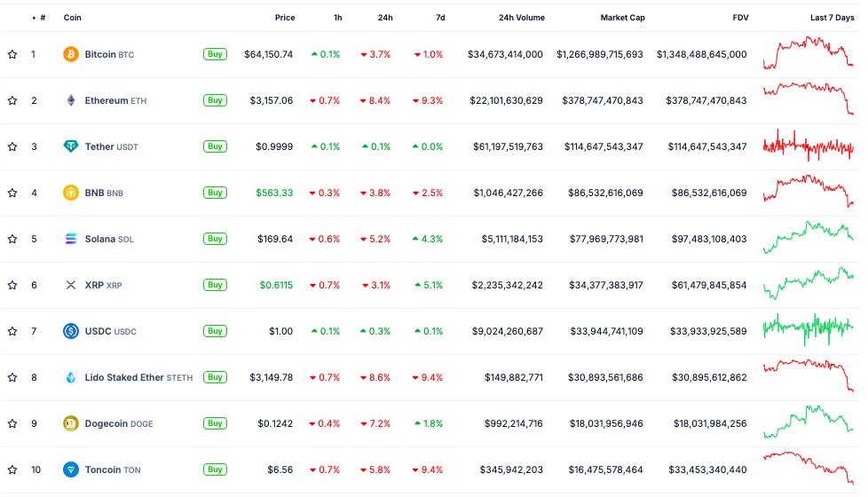Click the Toncoin logo icon
868x497 pixels.
click(71, 469)
